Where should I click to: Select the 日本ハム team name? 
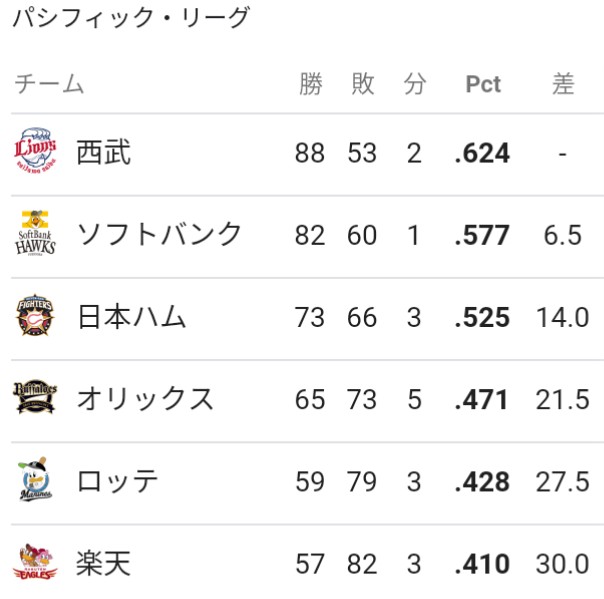click(x=132, y=316)
